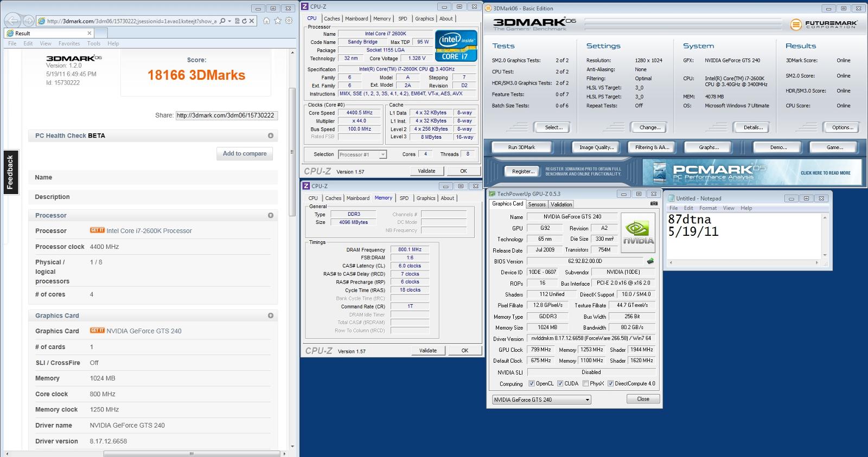
Task: Click PCMark05 read more banner
Action: click(752, 172)
